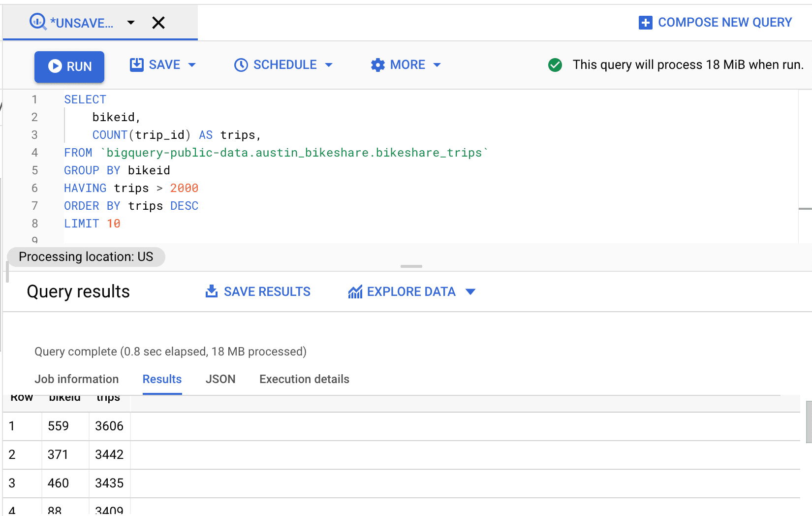Click the plus icon for Compose New Query

pos(645,23)
